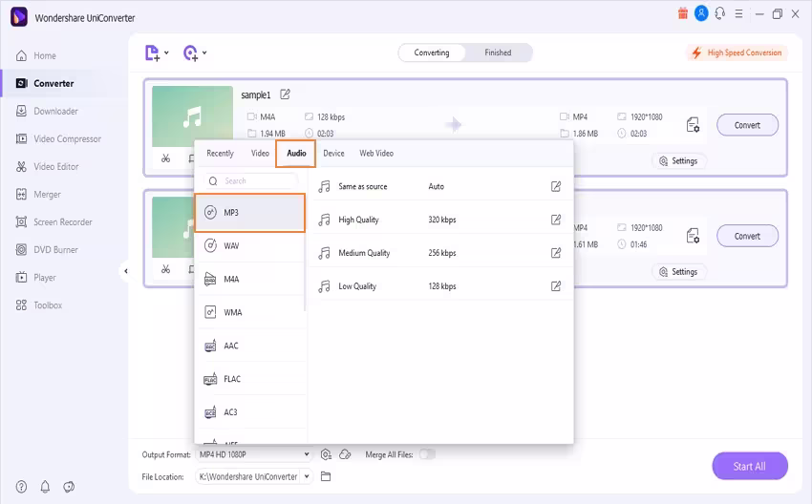Viewport: 812px width, 504px height.
Task: Edit the High Quality preset
Action: [556, 220]
